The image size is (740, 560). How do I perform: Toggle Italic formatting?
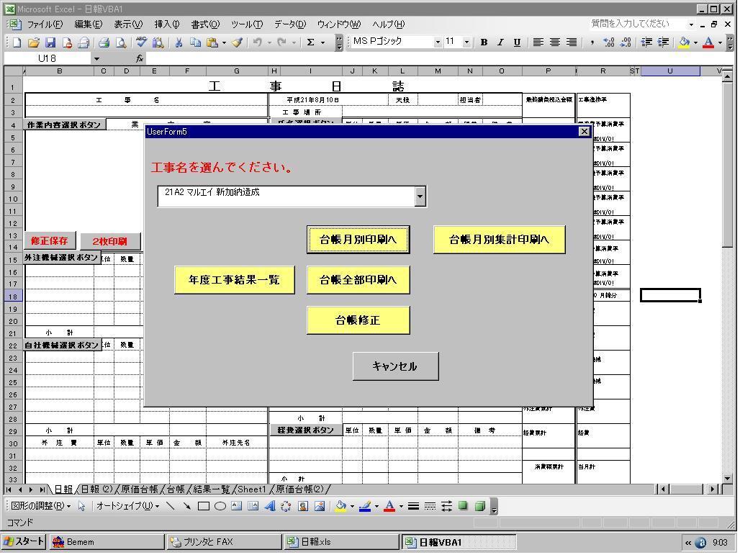(500, 42)
